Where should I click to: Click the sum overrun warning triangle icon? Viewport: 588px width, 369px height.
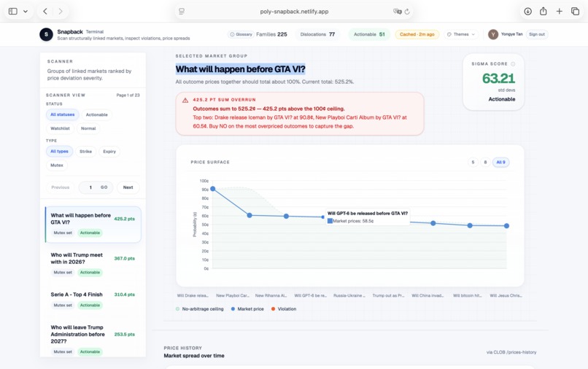(185, 100)
